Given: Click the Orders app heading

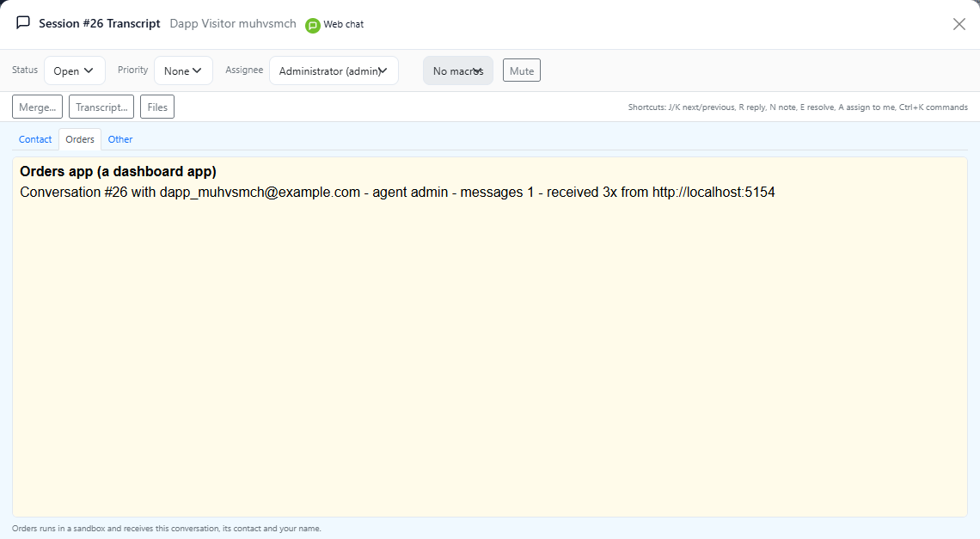Looking at the screenshot, I should [118, 171].
